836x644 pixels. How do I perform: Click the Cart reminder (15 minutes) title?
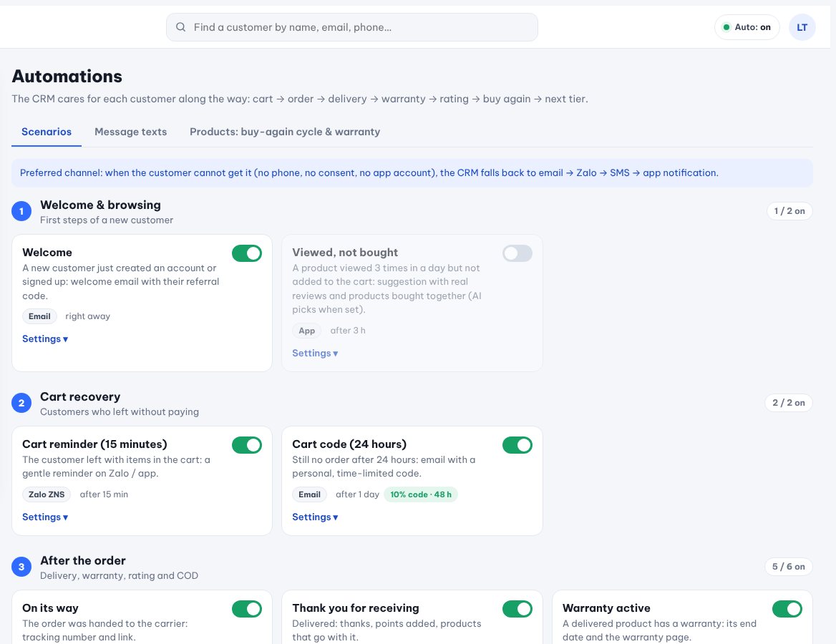point(94,444)
